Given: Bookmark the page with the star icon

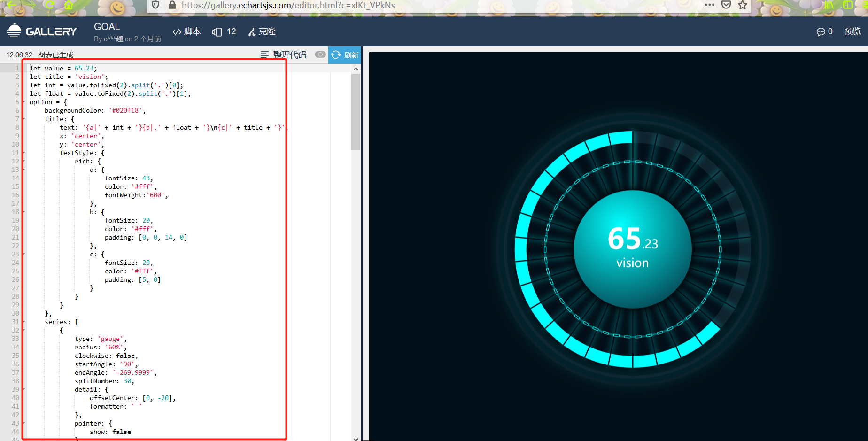Looking at the screenshot, I should [x=743, y=5].
